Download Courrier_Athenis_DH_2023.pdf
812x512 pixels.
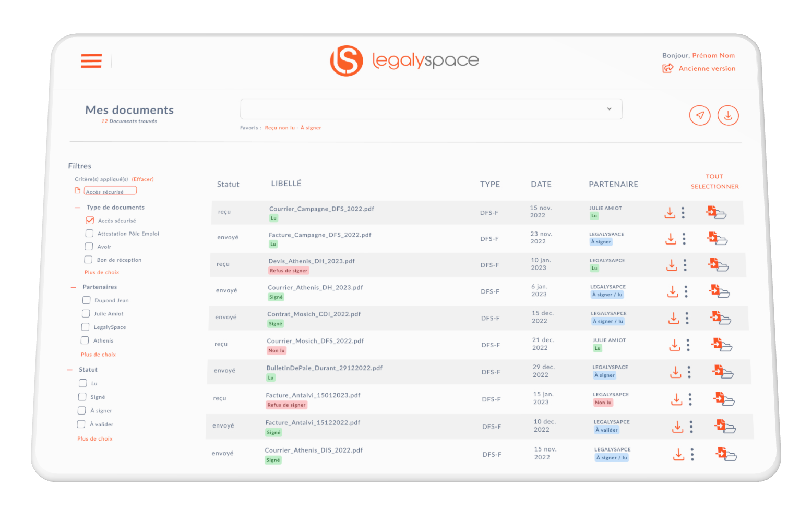[673, 291]
